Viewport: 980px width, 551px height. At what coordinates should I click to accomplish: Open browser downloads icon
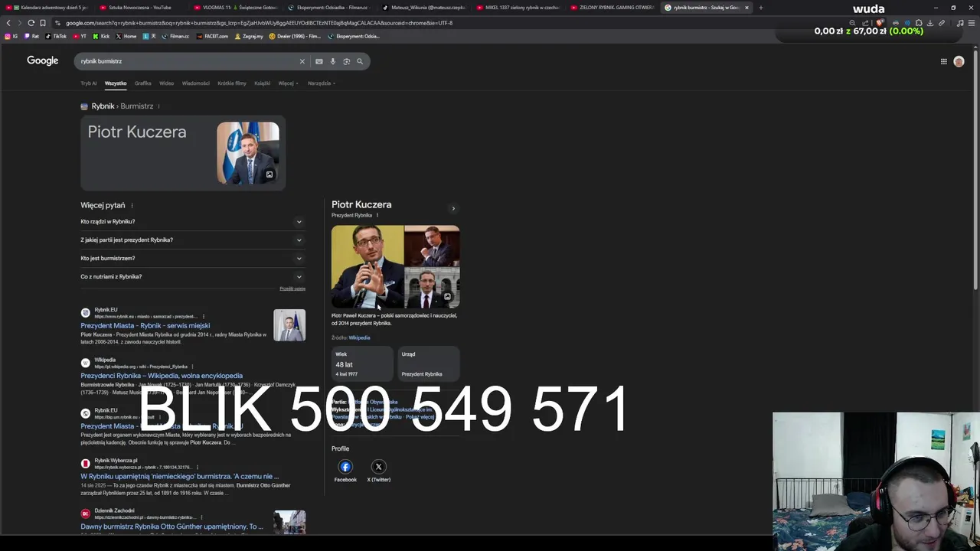(930, 23)
